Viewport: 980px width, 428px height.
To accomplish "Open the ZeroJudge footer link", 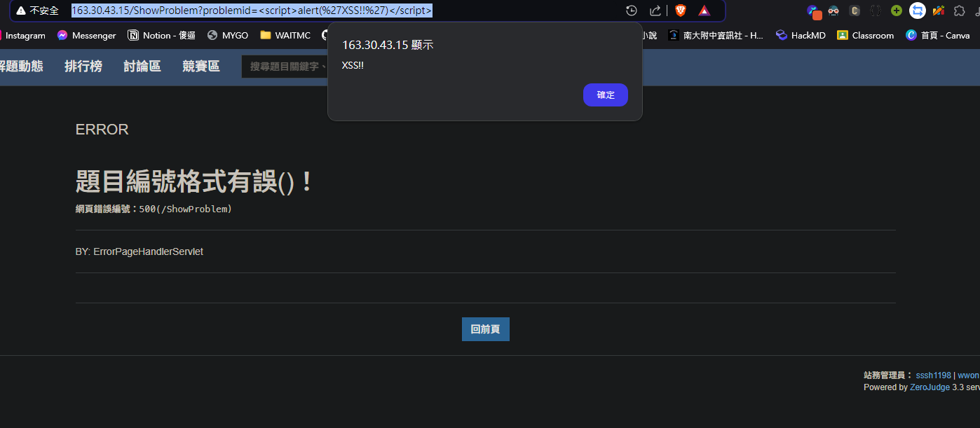I will click(930, 387).
